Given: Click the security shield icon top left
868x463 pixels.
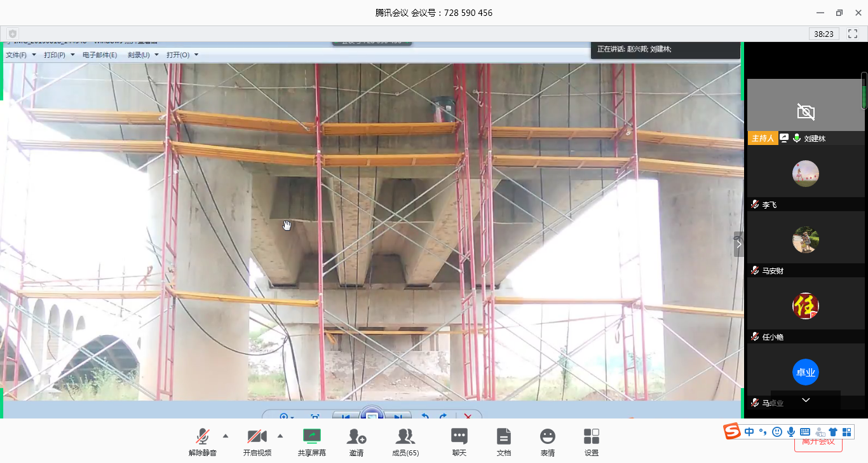Looking at the screenshot, I should tap(13, 34).
